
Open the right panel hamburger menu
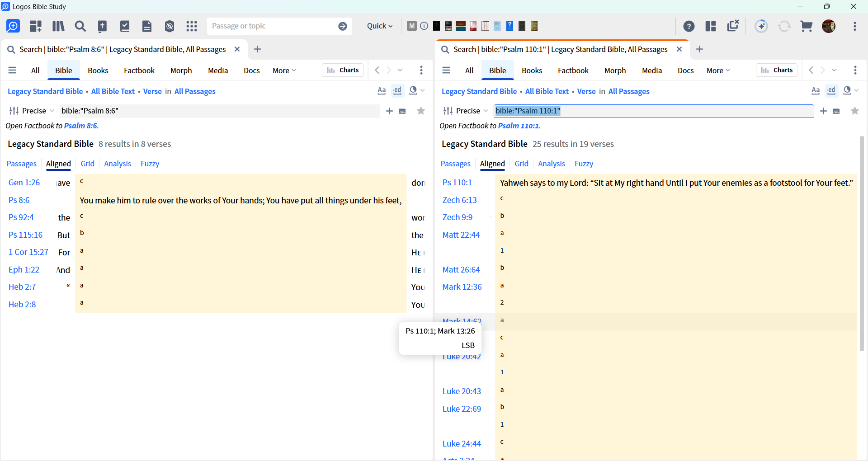[446, 70]
